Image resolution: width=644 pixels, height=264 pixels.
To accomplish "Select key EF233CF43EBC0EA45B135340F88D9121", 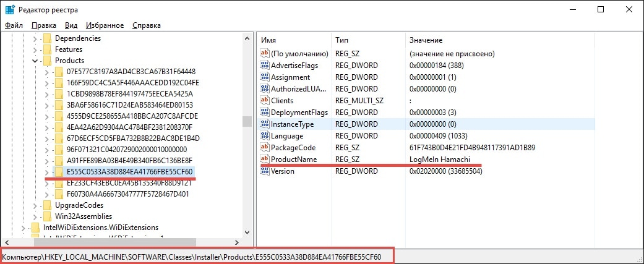I will (x=131, y=183).
